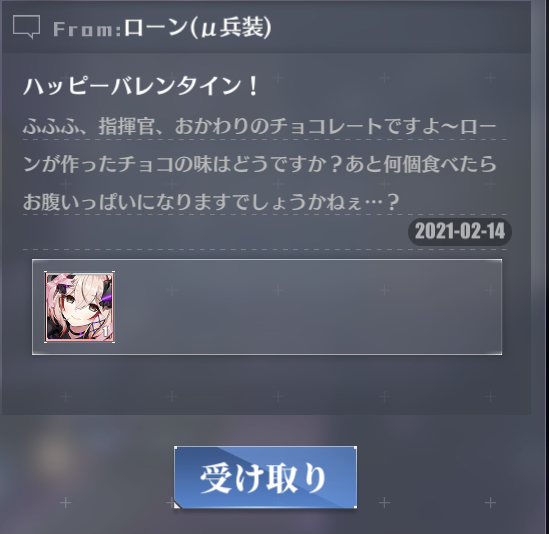Click empty space in attachment reward box

[308, 307]
